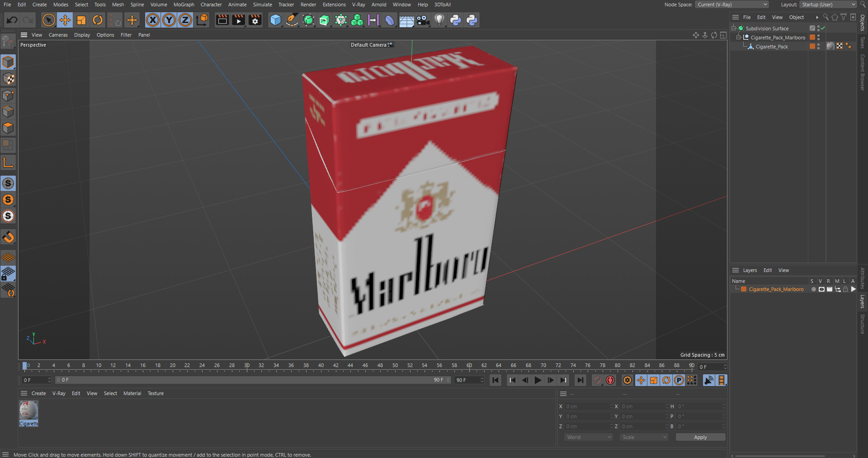Collapse the Cigarette_Pack_Marlboro null node
Screen dimensions: 868x458
[x=738, y=37]
